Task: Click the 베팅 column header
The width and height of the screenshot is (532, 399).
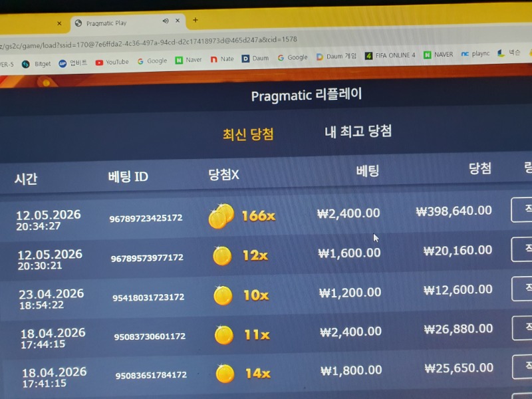Action: coord(368,171)
